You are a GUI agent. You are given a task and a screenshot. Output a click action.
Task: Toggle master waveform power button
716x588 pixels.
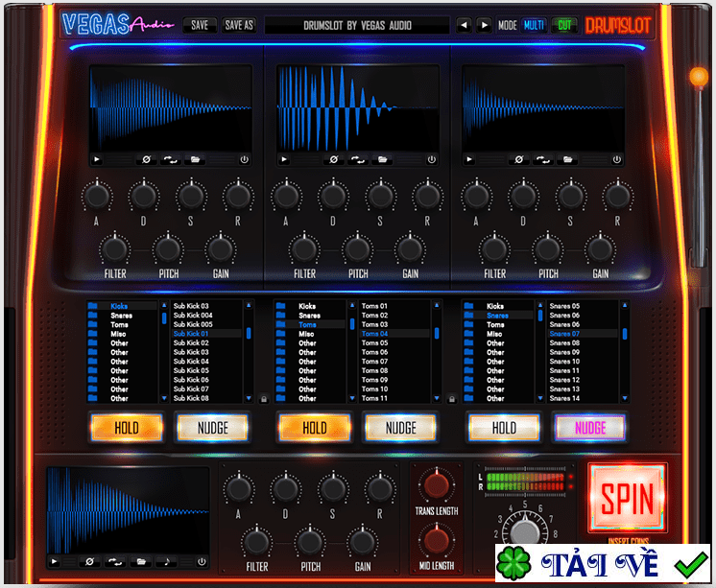(x=202, y=562)
